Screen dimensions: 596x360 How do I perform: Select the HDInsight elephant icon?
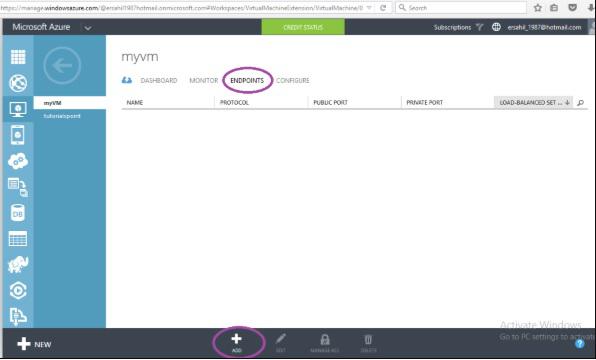[18, 264]
